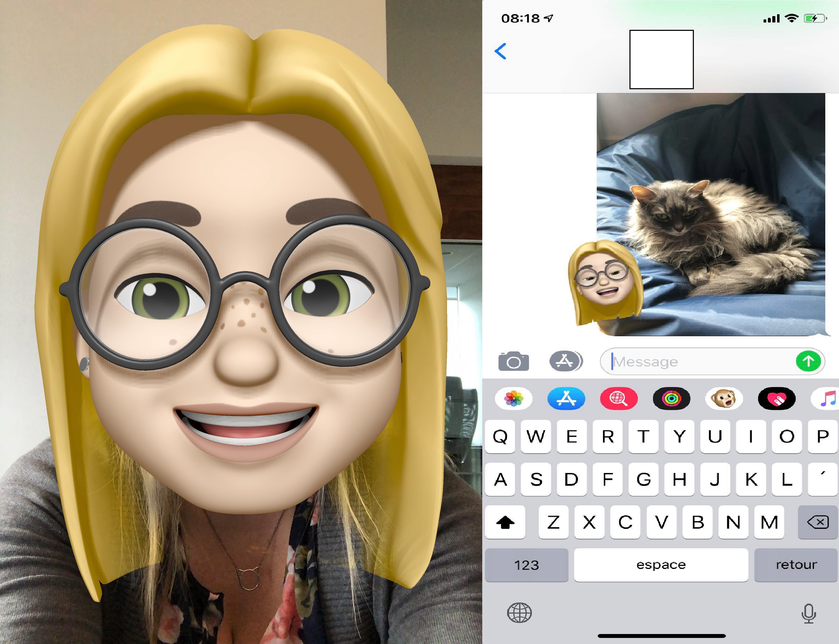Open Digital Touch heart app
The image size is (839, 644).
coord(776,399)
